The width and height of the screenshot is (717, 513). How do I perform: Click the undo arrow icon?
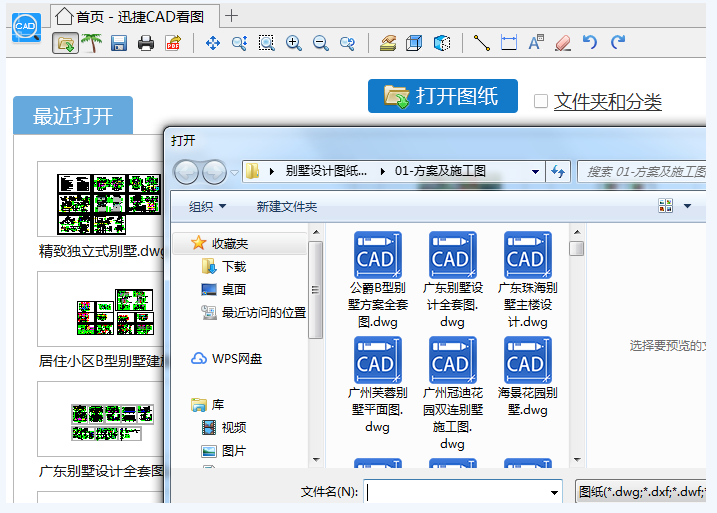tap(590, 43)
